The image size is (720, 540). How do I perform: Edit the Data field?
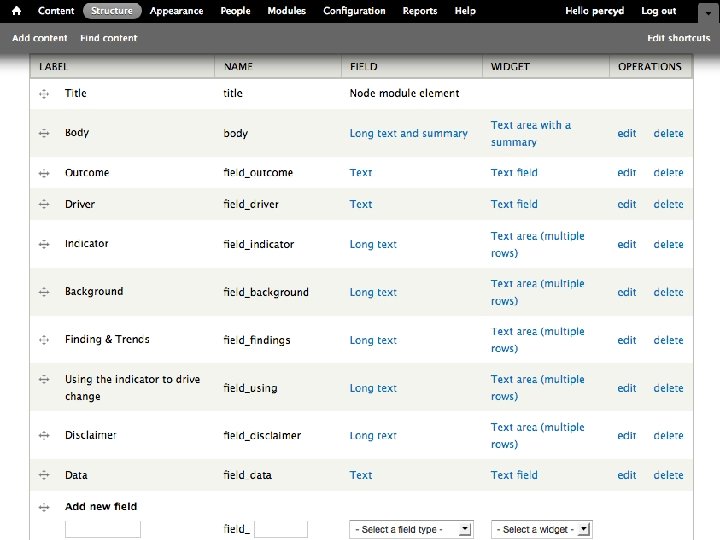627,475
